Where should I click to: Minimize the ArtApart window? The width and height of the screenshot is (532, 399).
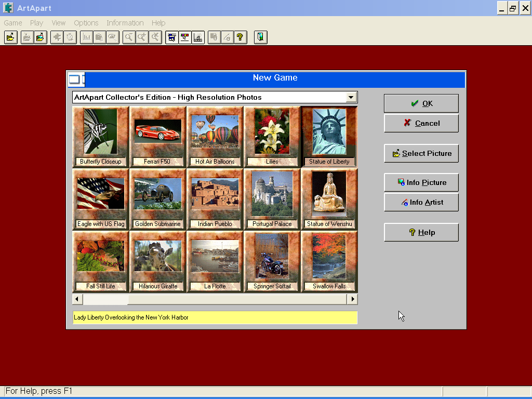(x=502, y=8)
